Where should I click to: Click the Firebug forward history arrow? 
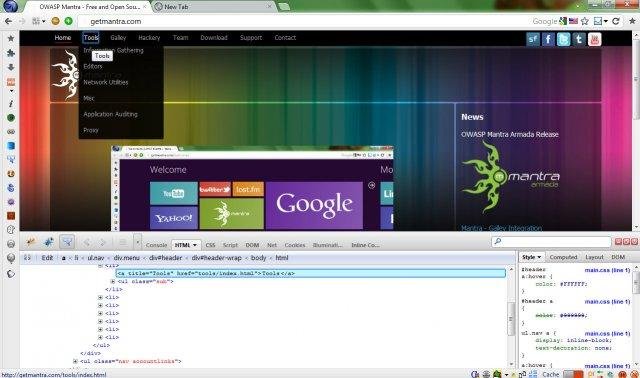103,243
